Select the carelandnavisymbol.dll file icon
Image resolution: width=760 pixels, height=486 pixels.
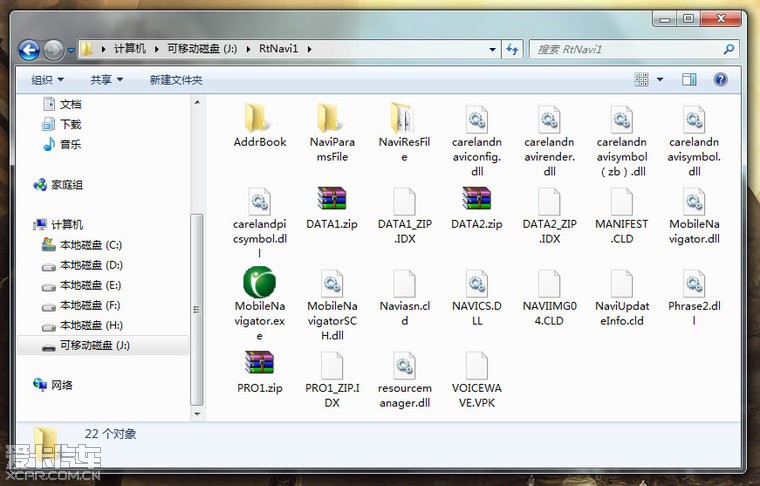click(x=694, y=119)
